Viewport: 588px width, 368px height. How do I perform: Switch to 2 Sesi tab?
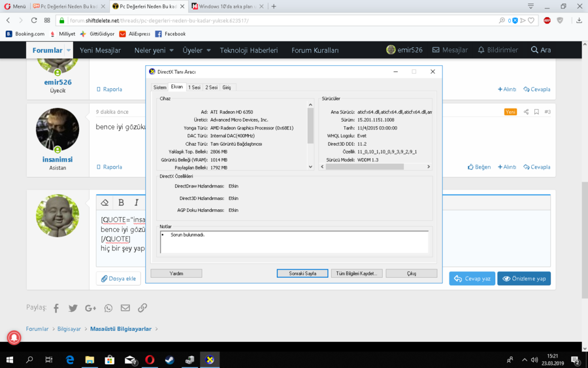(212, 88)
